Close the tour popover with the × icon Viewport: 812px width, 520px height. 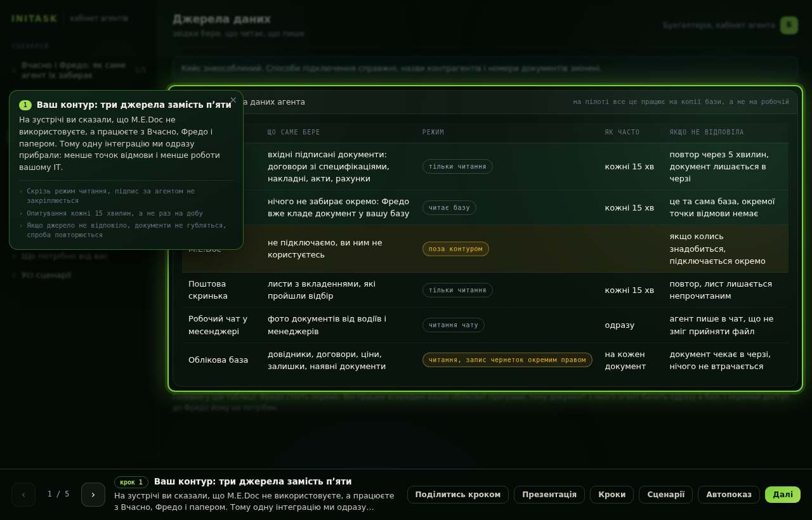click(233, 100)
